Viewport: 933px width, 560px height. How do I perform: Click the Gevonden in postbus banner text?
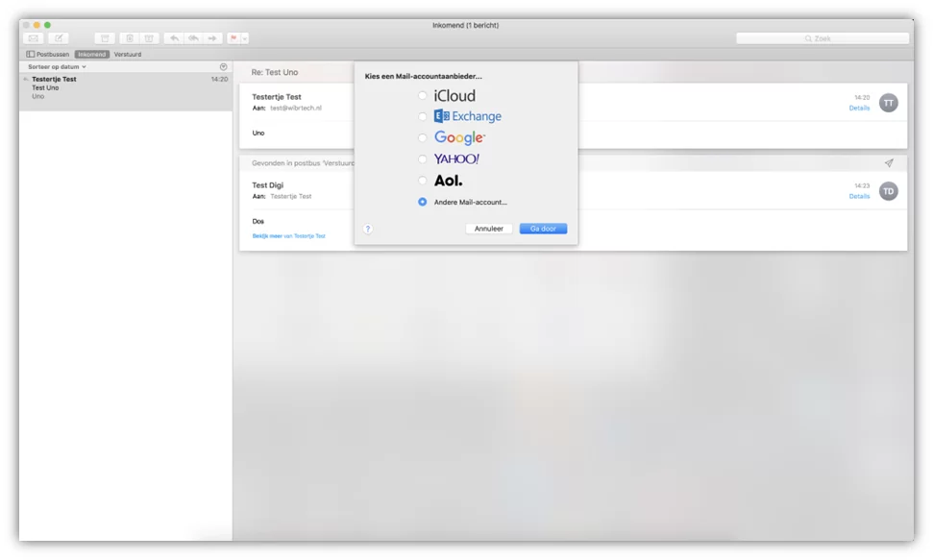303,163
